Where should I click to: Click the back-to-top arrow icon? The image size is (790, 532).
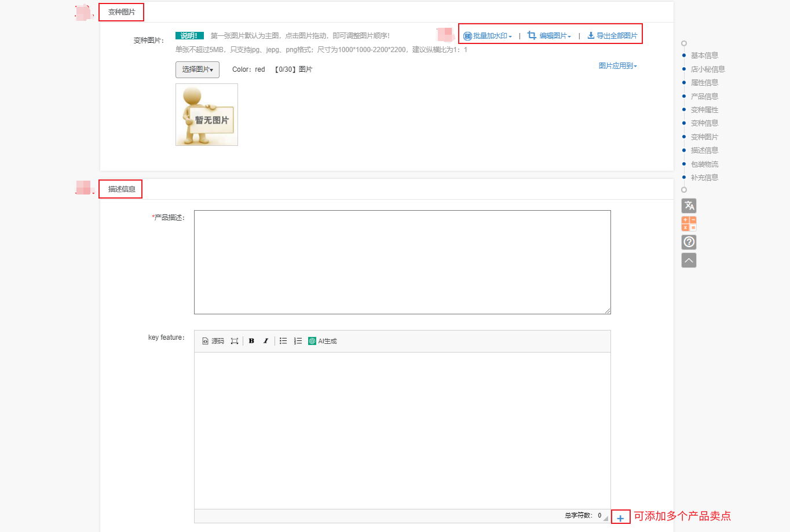tap(689, 261)
